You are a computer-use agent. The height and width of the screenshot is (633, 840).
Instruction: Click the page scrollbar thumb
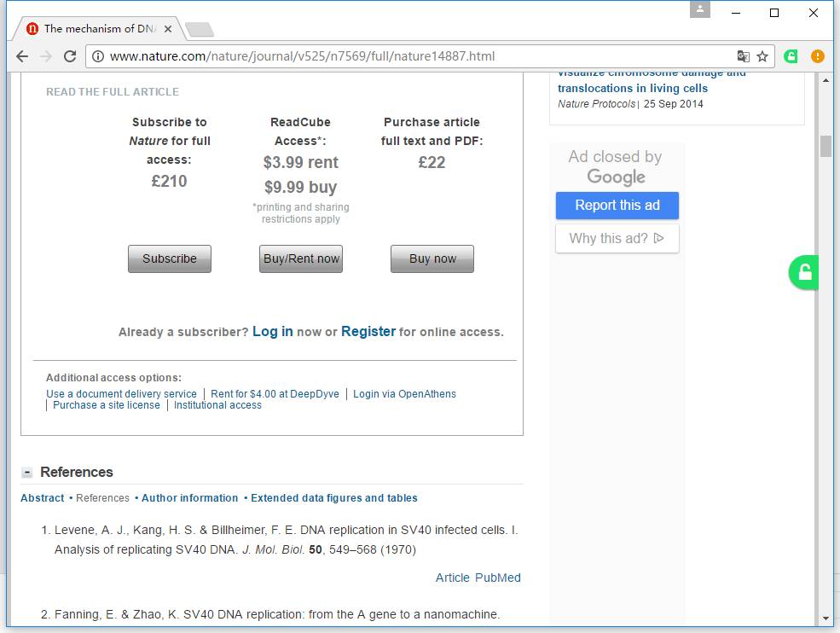[826, 147]
